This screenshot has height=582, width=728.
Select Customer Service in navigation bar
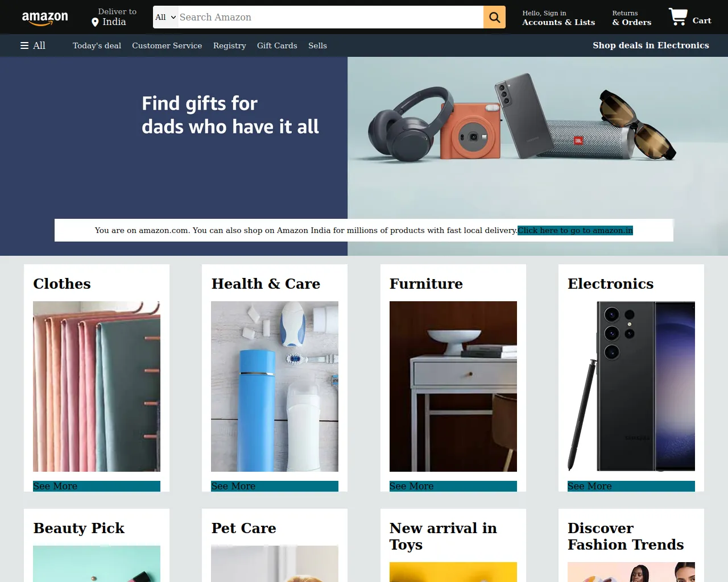[167, 45]
